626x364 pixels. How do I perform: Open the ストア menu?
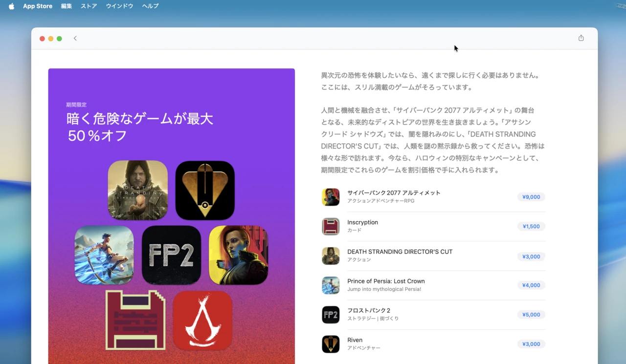click(x=89, y=6)
